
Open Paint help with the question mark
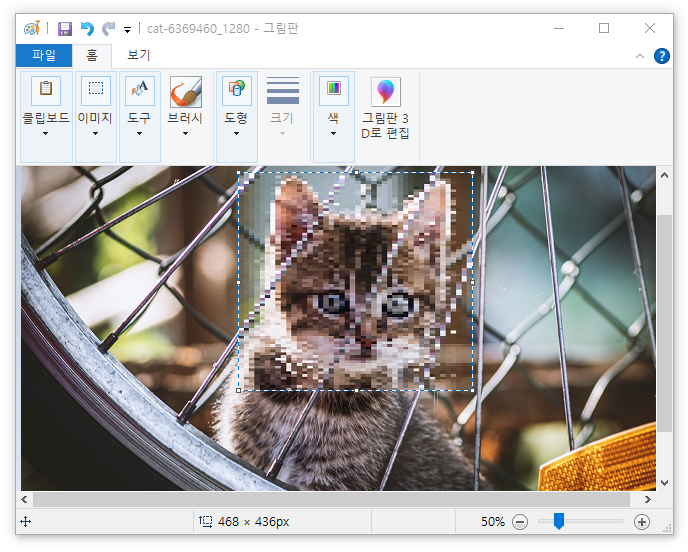tap(662, 56)
